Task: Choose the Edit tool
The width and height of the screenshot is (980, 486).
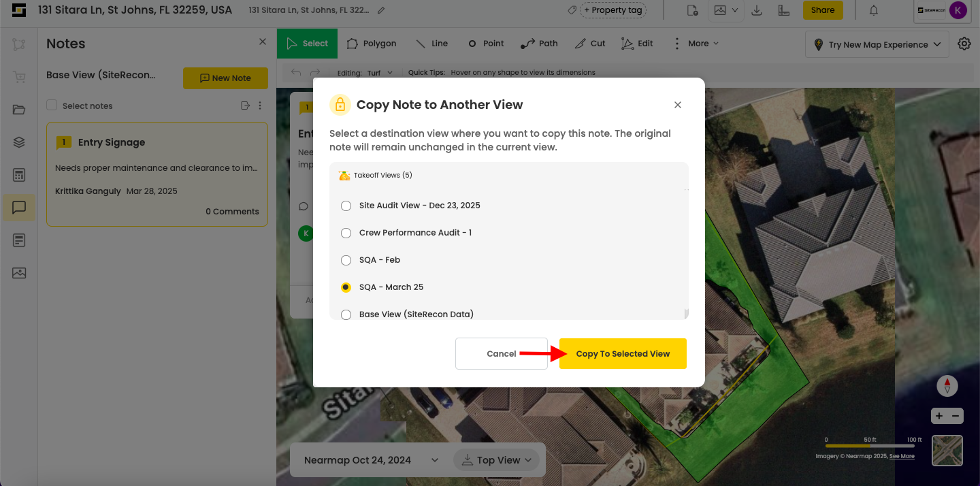Action: 637,44
